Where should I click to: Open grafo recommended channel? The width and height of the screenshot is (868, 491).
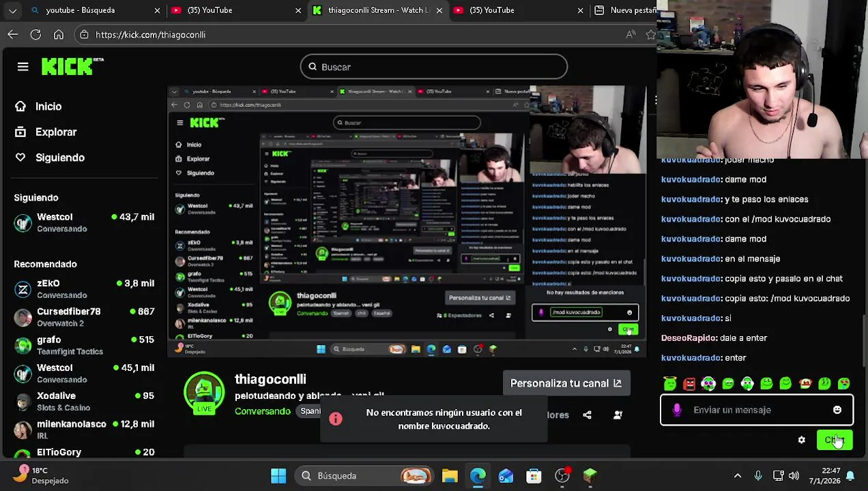(x=85, y=345)
